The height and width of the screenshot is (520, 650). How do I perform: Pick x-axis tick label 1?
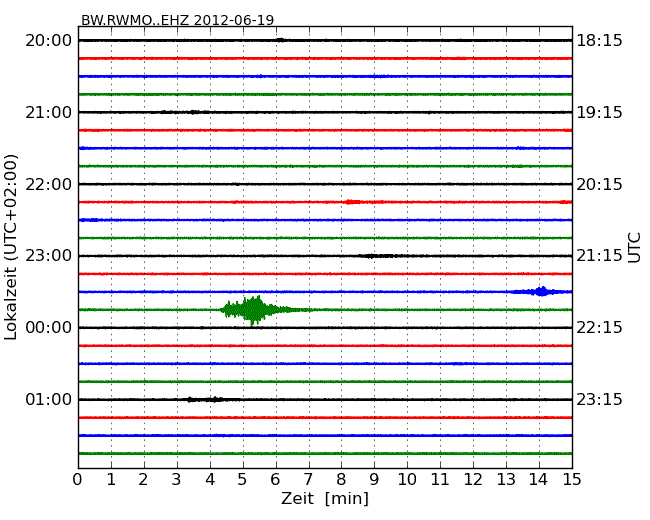pos(111,479)
